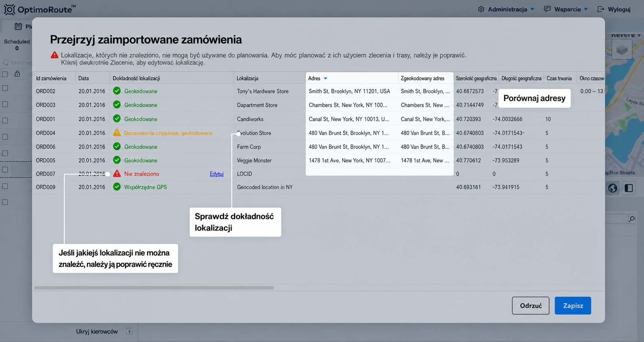This screenshot has height=342, width=644.
Task: Click Edytuj link in ORD007 row
Action: tap(217, 174)
